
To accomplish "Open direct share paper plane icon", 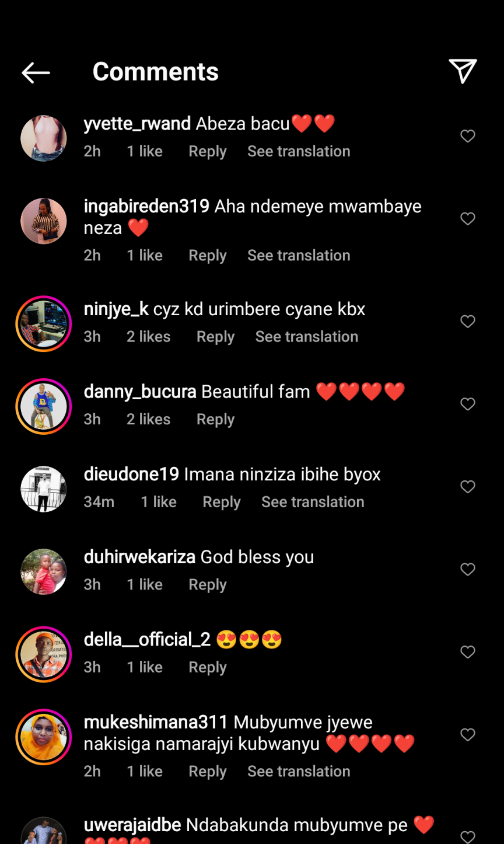I will click(463, 71).
